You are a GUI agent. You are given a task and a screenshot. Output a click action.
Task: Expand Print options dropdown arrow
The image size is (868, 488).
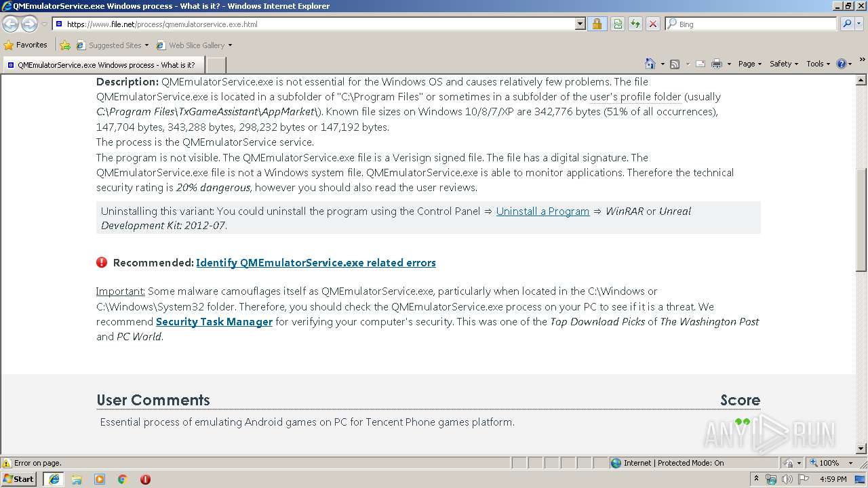(x=729, y=64)
